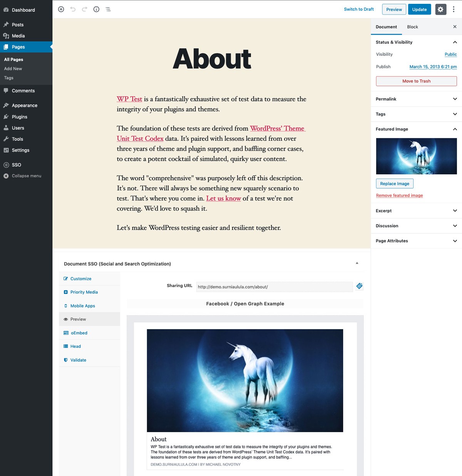Switch to the Document tab
This screenshot has width=462, height=476.
click(x=386, y=27)
